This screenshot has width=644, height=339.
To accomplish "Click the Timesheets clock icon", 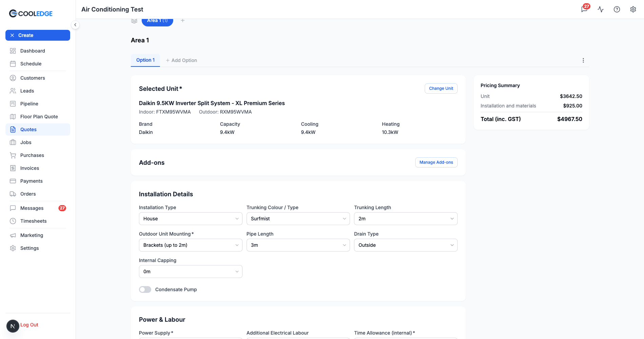I will click(13, 221).
